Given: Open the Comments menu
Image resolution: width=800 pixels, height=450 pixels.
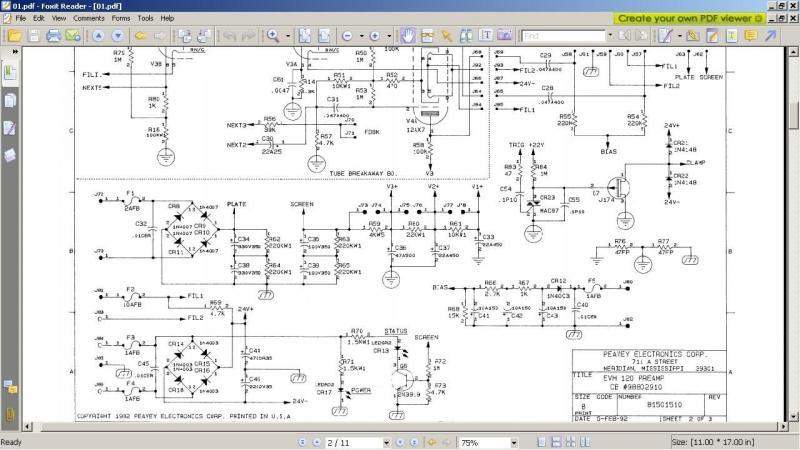Looking at the screenshot, I should point(88,18).
